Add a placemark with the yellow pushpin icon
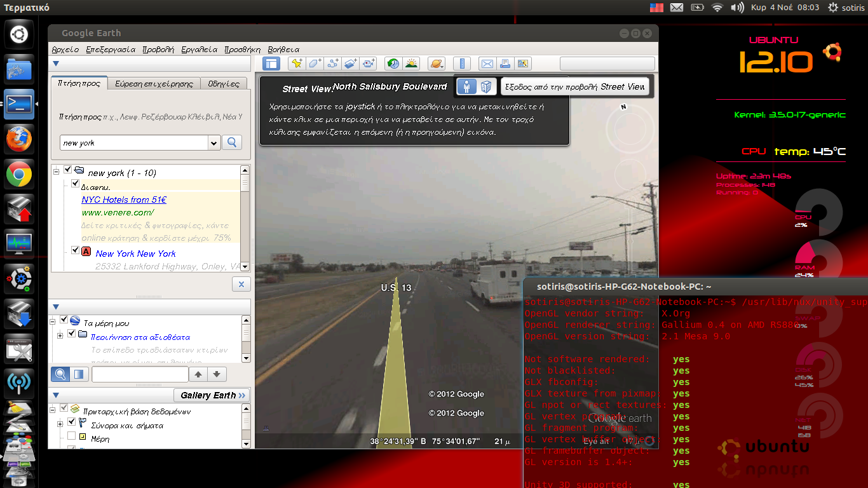868x488 pixels. click(296, 64)
